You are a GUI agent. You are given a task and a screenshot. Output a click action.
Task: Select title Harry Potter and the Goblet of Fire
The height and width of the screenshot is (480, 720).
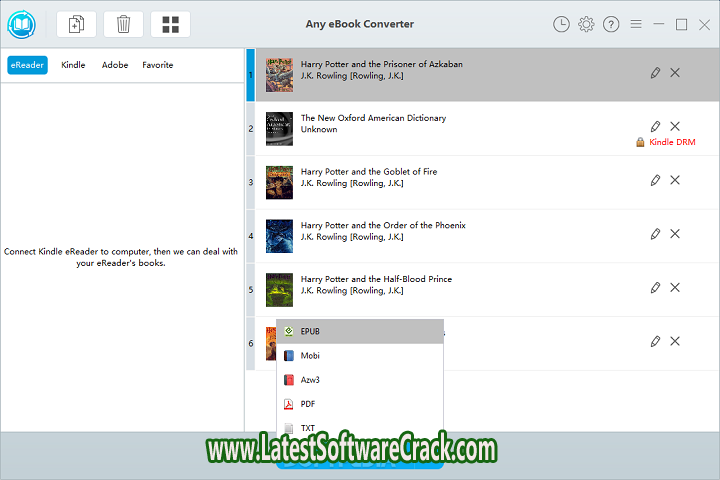(x=369, y=172)
